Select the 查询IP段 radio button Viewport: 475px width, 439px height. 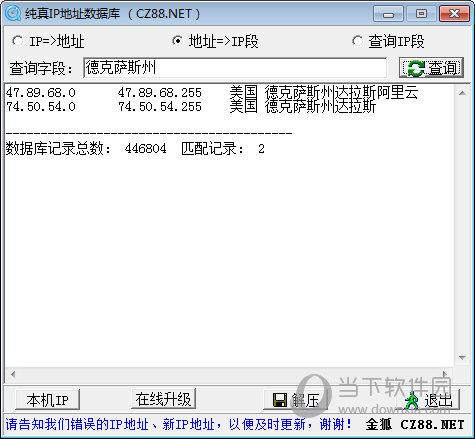[357, 41]
